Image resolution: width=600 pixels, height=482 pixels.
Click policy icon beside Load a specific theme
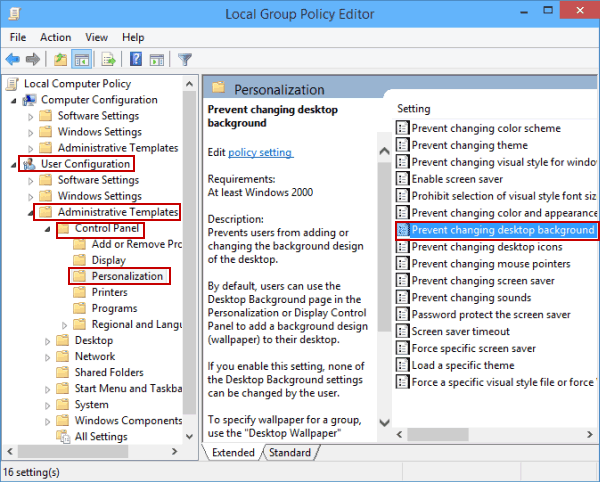pos(402,365)
